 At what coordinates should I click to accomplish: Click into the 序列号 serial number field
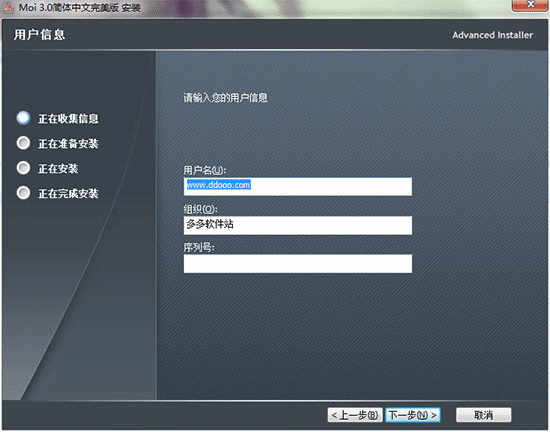click(298, 264)
